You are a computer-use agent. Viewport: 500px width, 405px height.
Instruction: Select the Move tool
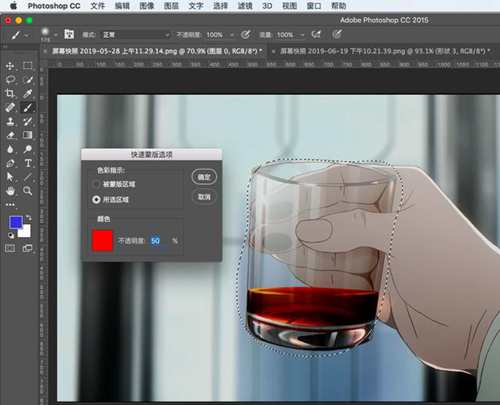click(10, 66)
